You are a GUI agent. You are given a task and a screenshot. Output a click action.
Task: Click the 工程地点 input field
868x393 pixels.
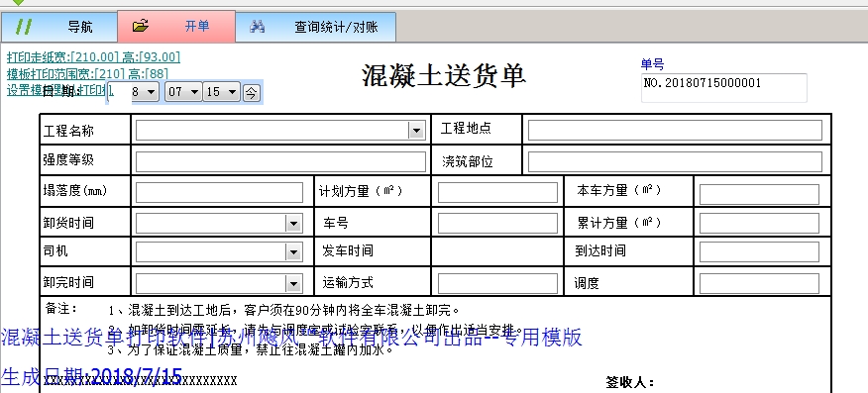675,131
